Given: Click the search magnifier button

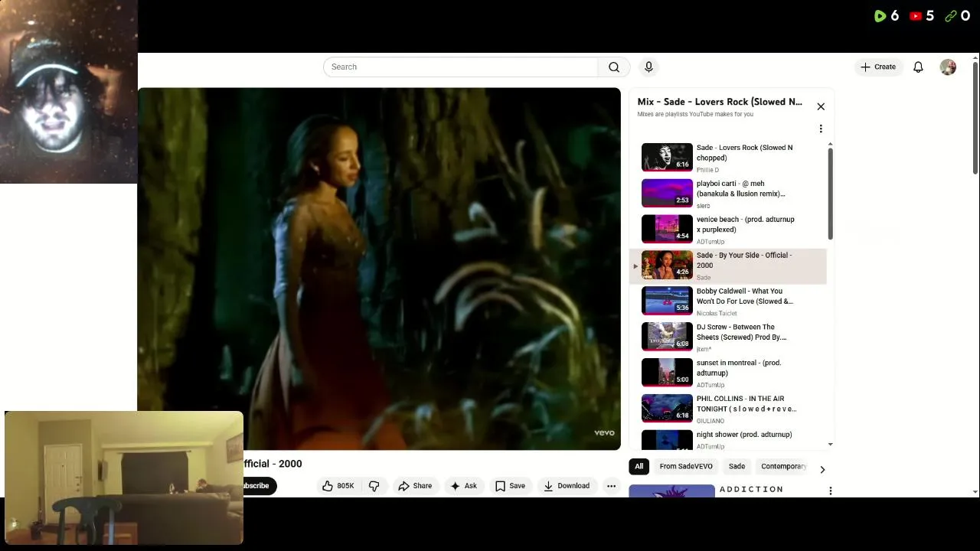Looking at the screenshot, I should click(614, 67).
